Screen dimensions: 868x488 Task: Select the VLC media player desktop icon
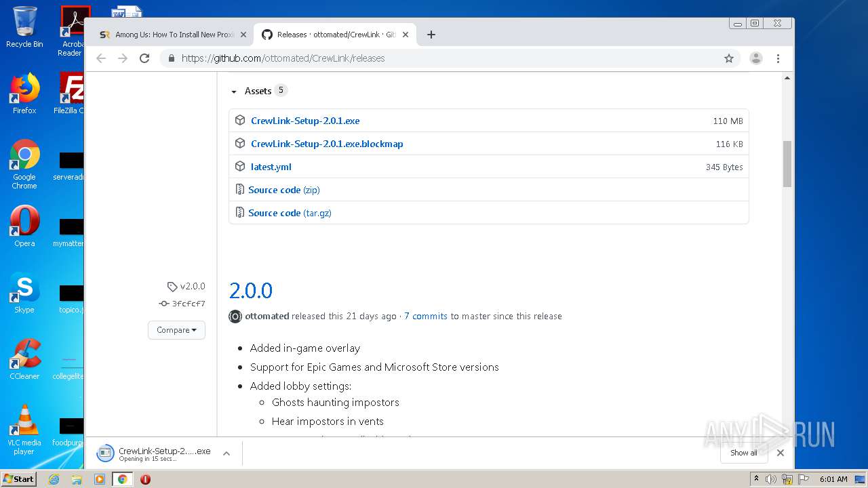coord(24,430)
